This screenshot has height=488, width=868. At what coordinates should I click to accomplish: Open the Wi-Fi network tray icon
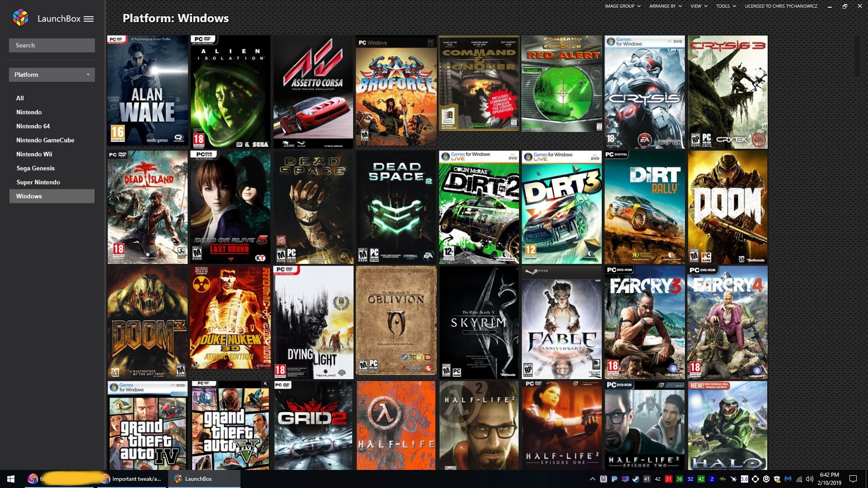pos(799,479)
